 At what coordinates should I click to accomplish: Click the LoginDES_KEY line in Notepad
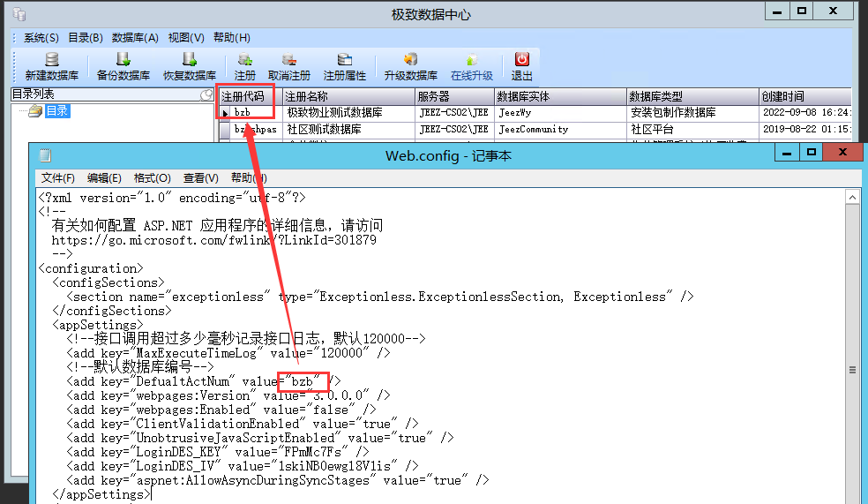point(218,452)
